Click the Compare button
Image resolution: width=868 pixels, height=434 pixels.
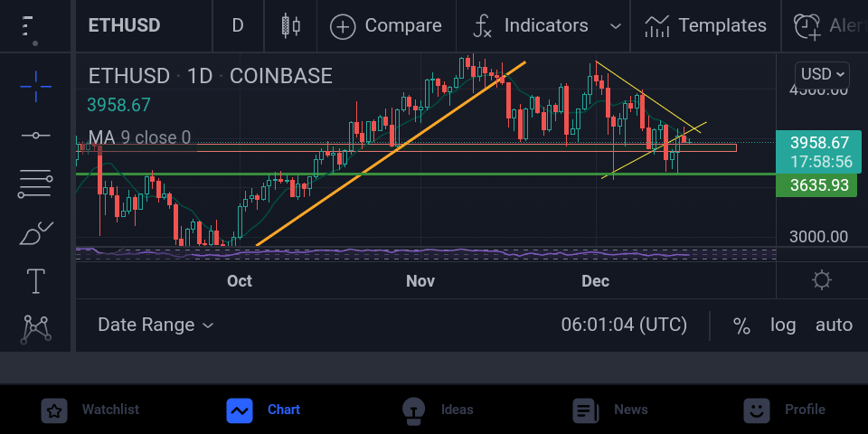(x=386, y=25)
